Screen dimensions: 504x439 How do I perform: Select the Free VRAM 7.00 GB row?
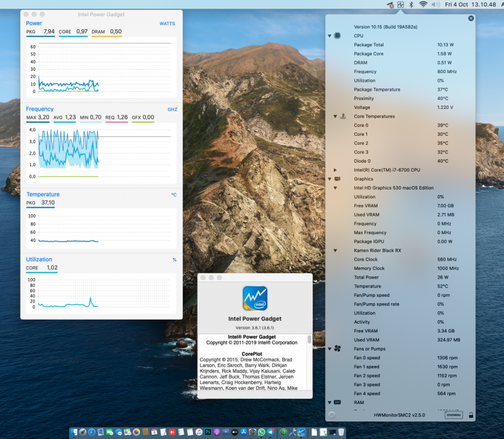click(400, 205)
